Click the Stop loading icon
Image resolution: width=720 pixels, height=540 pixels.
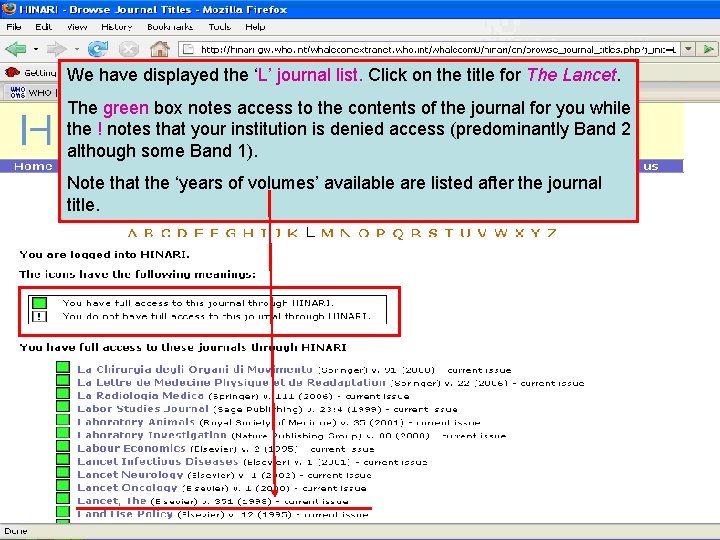(x=129, y=49)
